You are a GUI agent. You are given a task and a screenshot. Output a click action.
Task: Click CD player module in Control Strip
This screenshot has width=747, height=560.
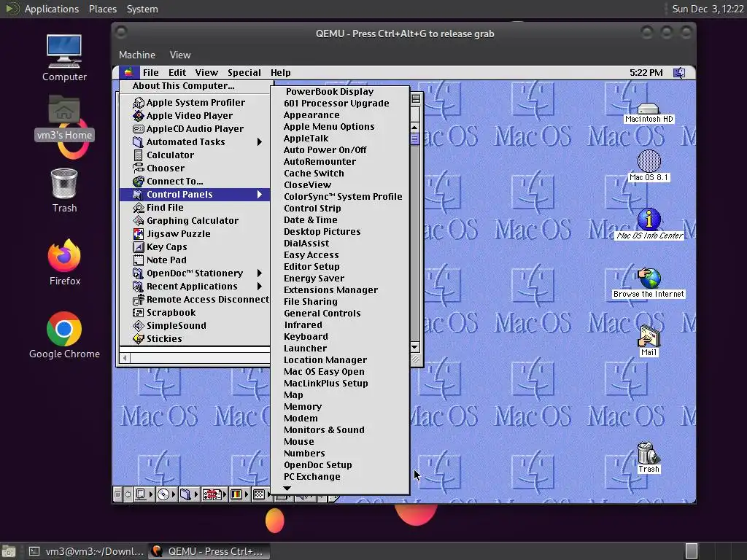[166, 495]
